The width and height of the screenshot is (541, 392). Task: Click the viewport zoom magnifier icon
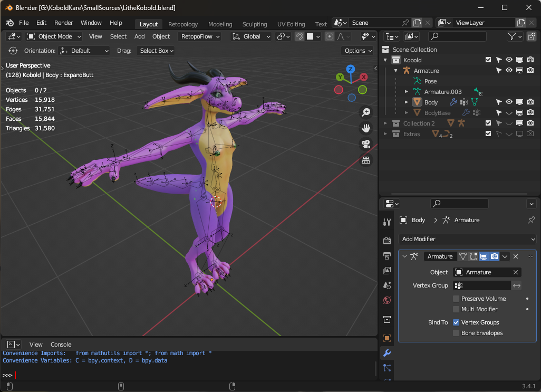[366, 112]
